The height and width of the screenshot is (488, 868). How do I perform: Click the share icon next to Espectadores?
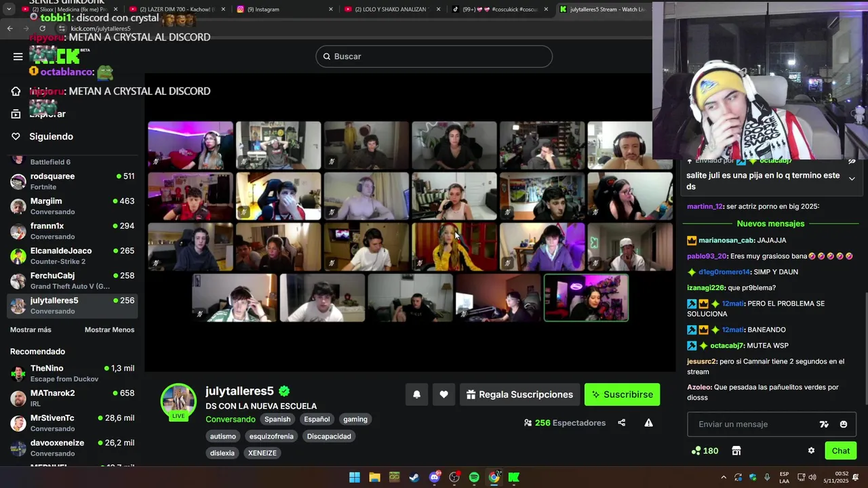[621, 423]
